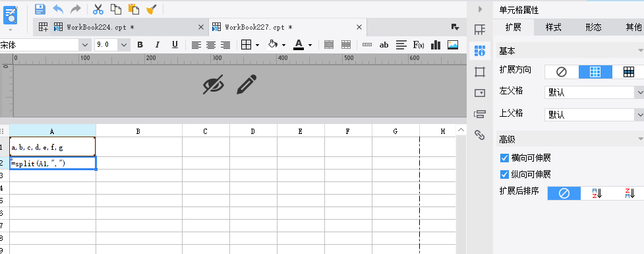Switch to the WorkBook224.cpt tab
Screen dimensions: 644x254
[100, 27]
